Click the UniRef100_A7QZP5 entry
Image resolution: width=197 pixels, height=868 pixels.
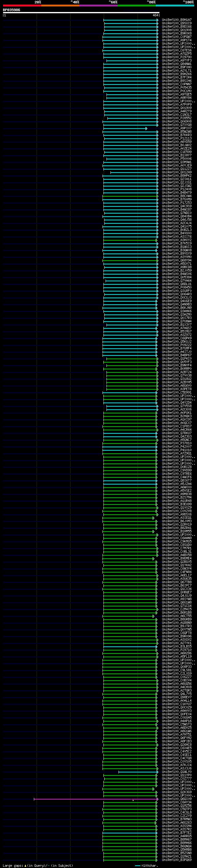click(x=177, y=54)
